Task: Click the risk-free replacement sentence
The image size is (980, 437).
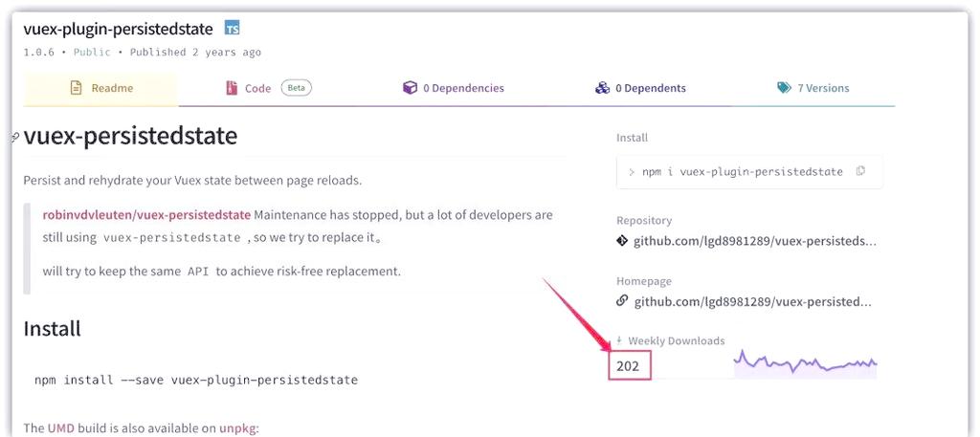Action: (x=221, y=272)
